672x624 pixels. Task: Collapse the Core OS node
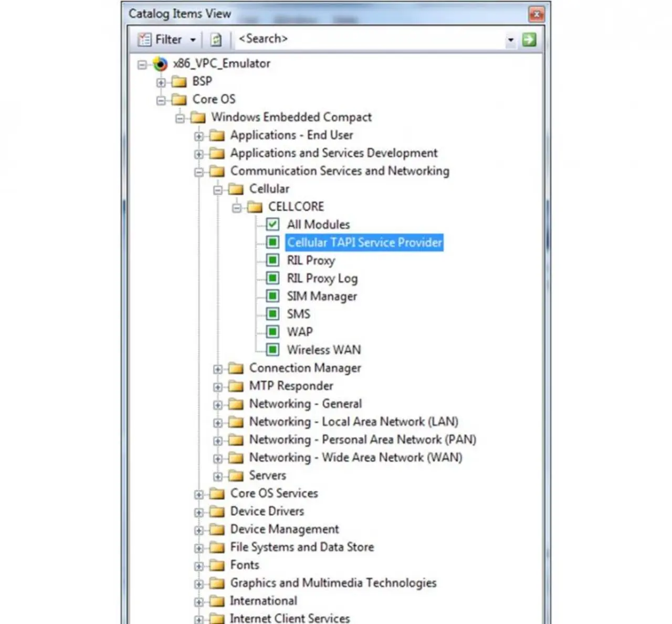click(161, 100)
